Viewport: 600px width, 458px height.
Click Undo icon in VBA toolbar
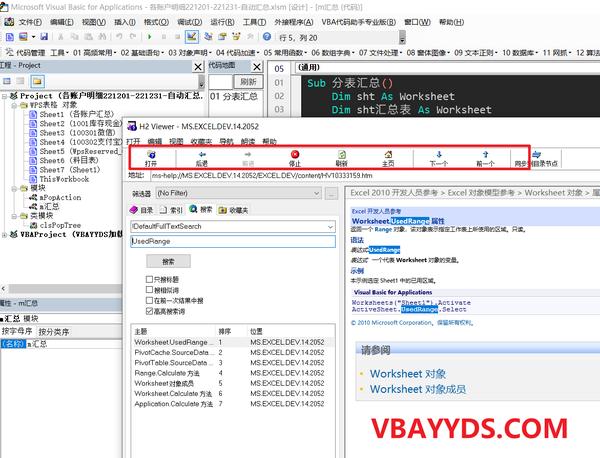point(119,37)
